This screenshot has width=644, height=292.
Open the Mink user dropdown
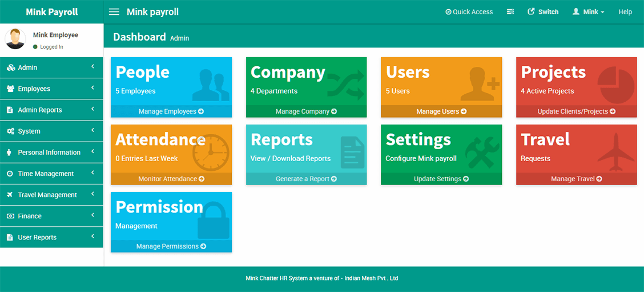(588, 12)
